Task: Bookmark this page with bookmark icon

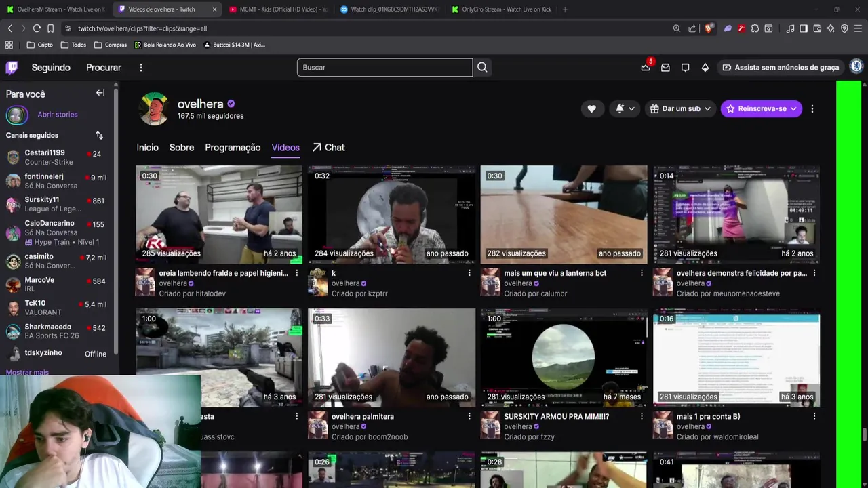Action: tap(50, 28)
